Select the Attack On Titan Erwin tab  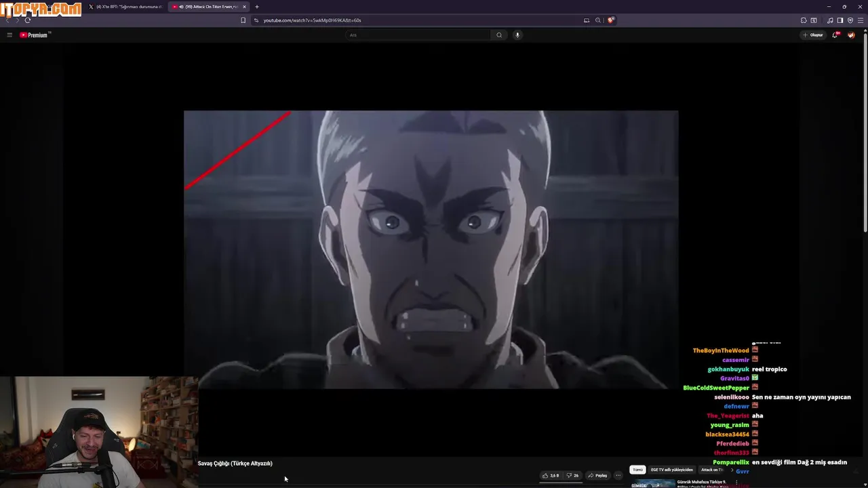click(207, 7)
